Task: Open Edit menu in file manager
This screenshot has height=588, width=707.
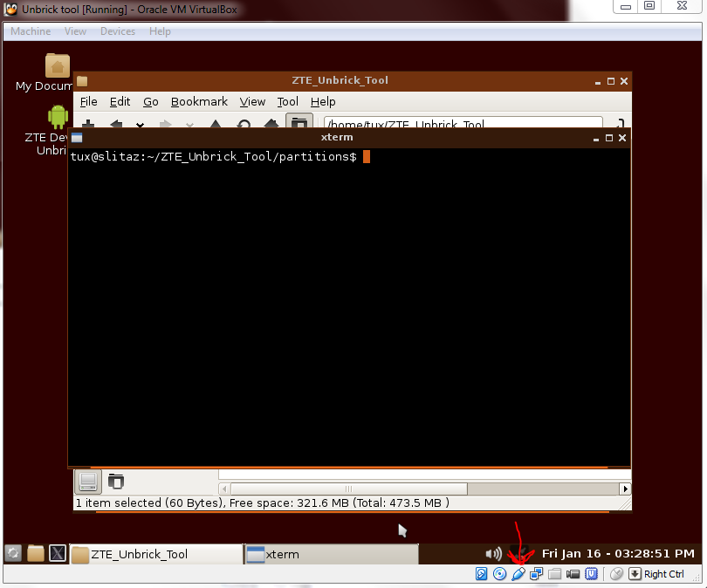Action: point(120,102)
